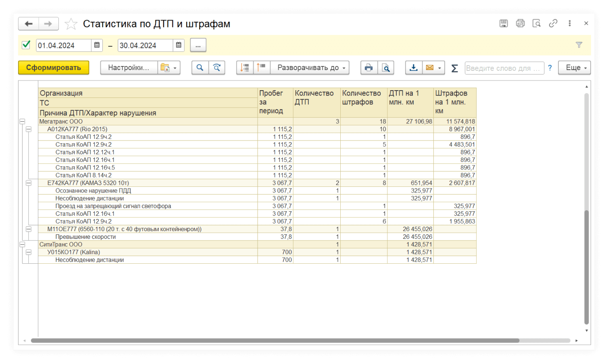The width and height of the screenshot is (608, 364).
Task: Uncheck the period filter checkbox
Action: [x=26, y=45]
